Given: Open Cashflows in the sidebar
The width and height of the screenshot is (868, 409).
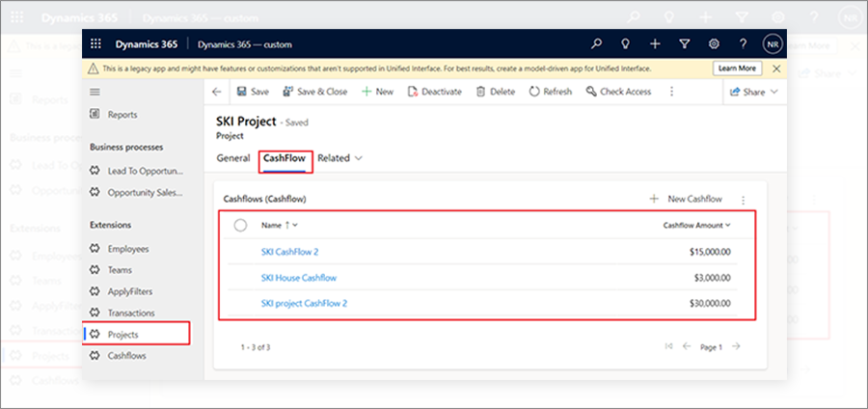Looking at the screenshot, I should tap(118, 356).
